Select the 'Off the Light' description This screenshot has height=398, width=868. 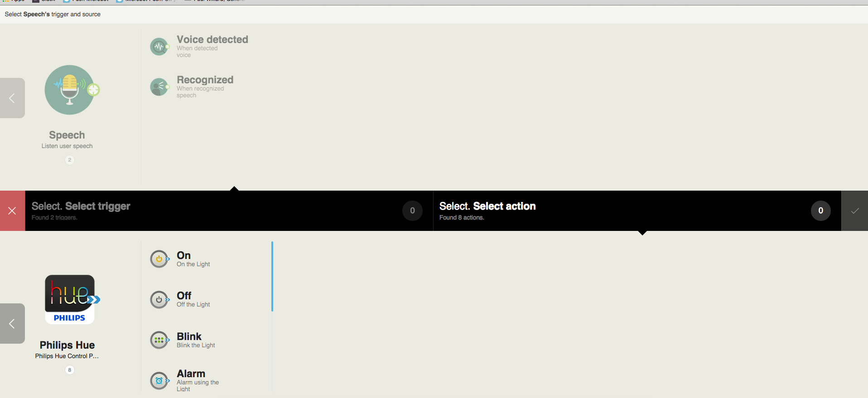[x=193, y=305]
